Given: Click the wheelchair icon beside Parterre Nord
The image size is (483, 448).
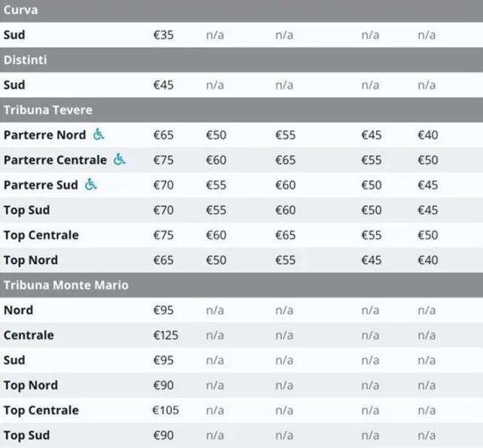Looking at the screenshot, I should [x=99, y=134].
